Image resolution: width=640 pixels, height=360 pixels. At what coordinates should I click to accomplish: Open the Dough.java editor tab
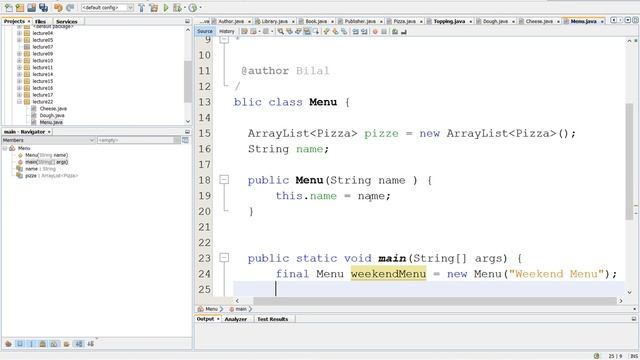click(495, 21)
